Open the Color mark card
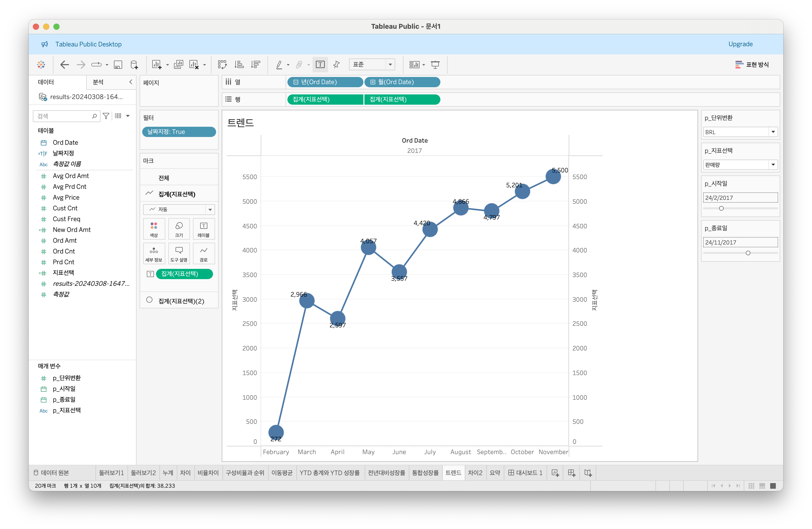 tap(154, 229)
